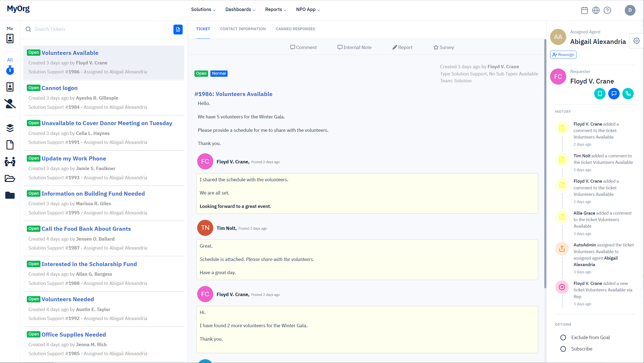Open the contact badge sidebar icon

[10, 87]
